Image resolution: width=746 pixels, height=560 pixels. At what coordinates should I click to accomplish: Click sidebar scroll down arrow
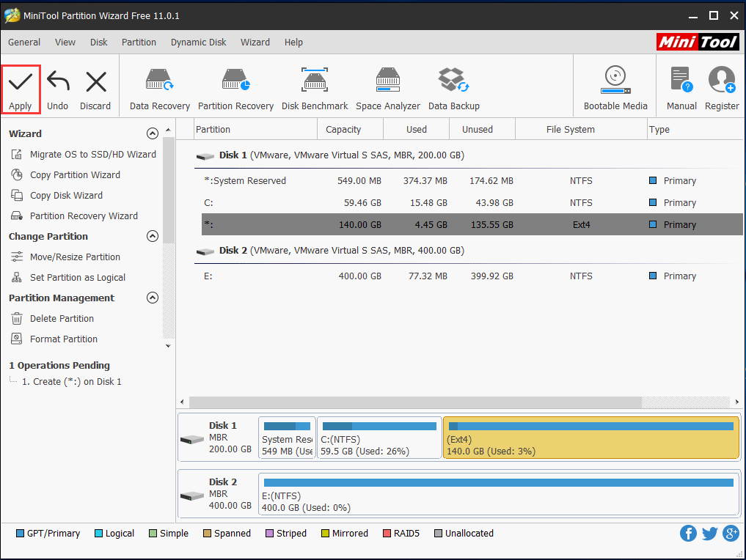[x=168, y=346]
